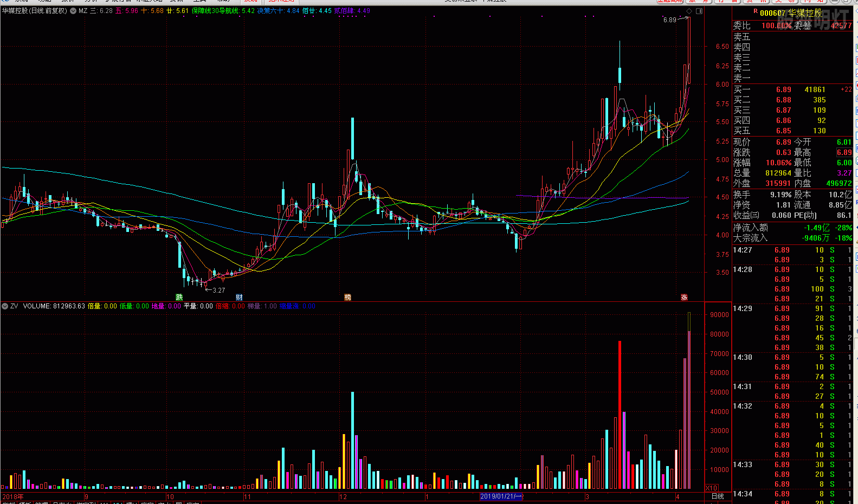Viewport: 858px width, 504px height.
Task: Click the 佰廿: 4.45 label
Action: pos(317,11)
